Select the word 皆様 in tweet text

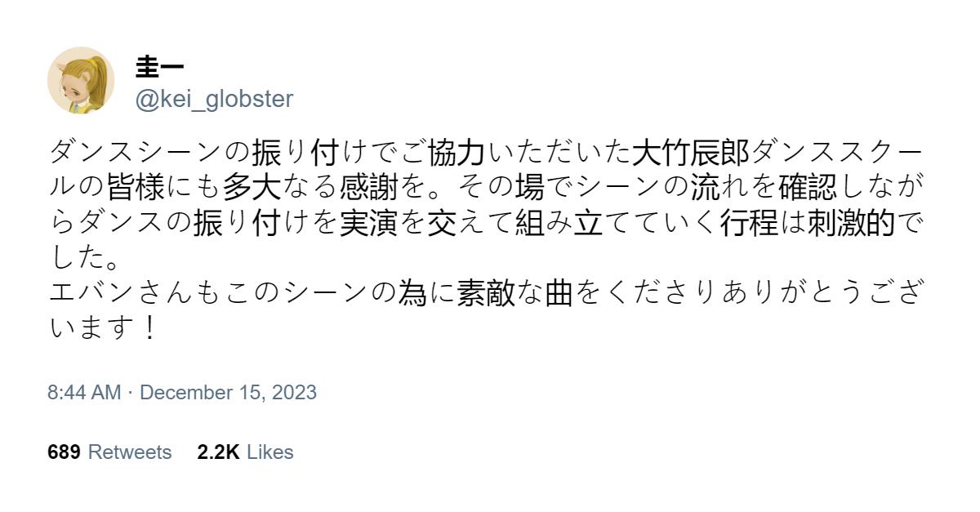point(136,188)
